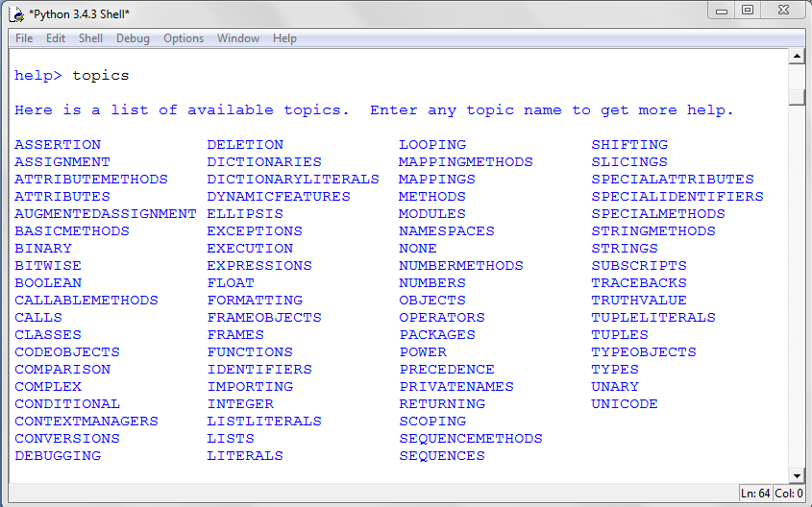Click the FORMATTING topic text

[x=255, y=300]
